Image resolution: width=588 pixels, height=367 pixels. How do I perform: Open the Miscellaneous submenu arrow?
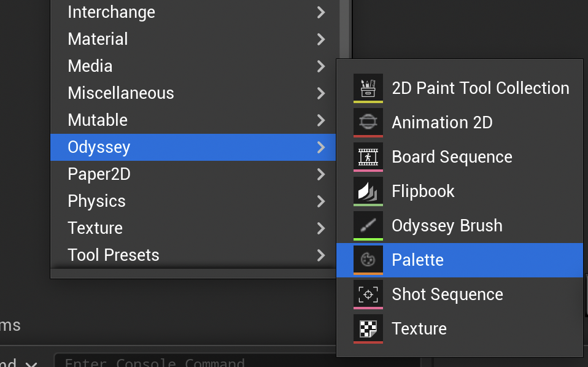(321, 93)
